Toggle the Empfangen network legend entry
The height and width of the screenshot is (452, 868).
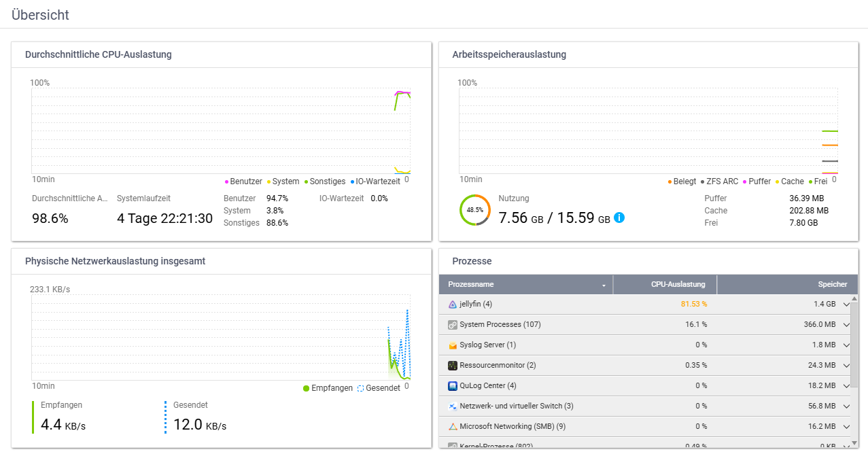pos(328,388)
